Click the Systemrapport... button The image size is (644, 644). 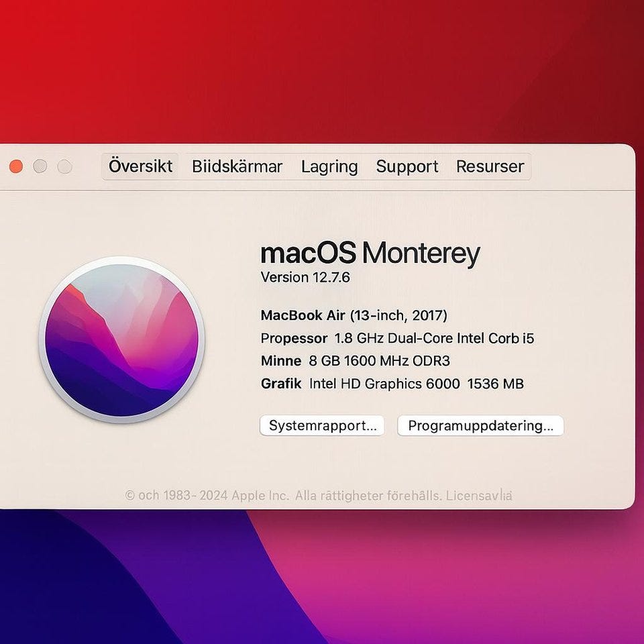pos(322,425)
